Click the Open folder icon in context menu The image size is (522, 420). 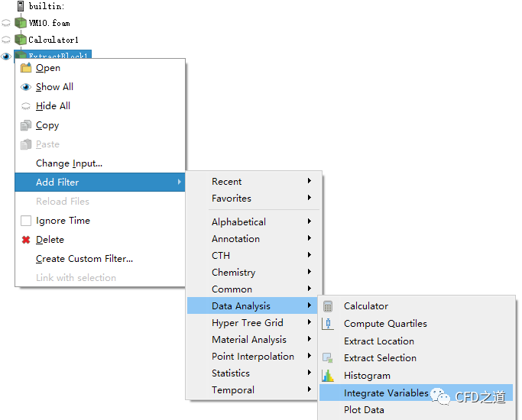[x=26, y=68]
